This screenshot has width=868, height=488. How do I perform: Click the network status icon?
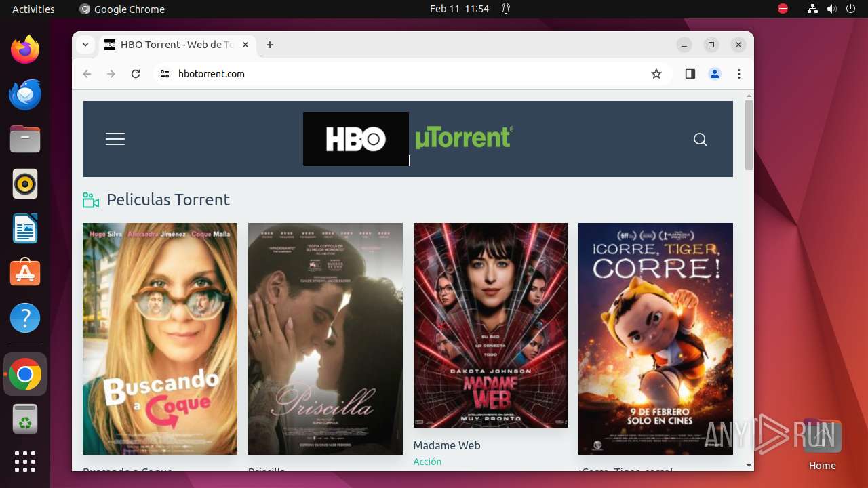(x=812, y=9)
